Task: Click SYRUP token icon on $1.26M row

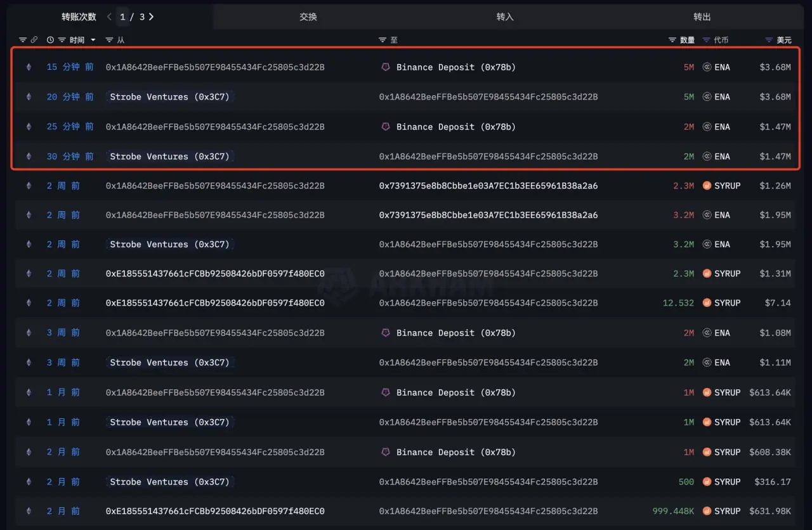Action: coord(707,186)
